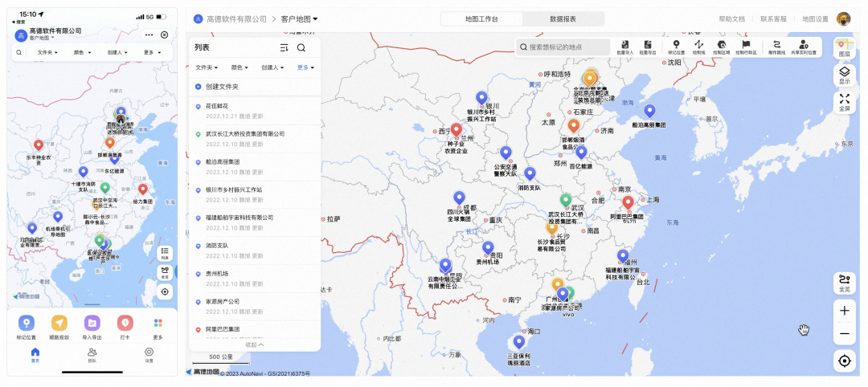The image size is (868, 387).
Task: Click 创建文件夹 to create a folder
Action: tap(222, 87)
